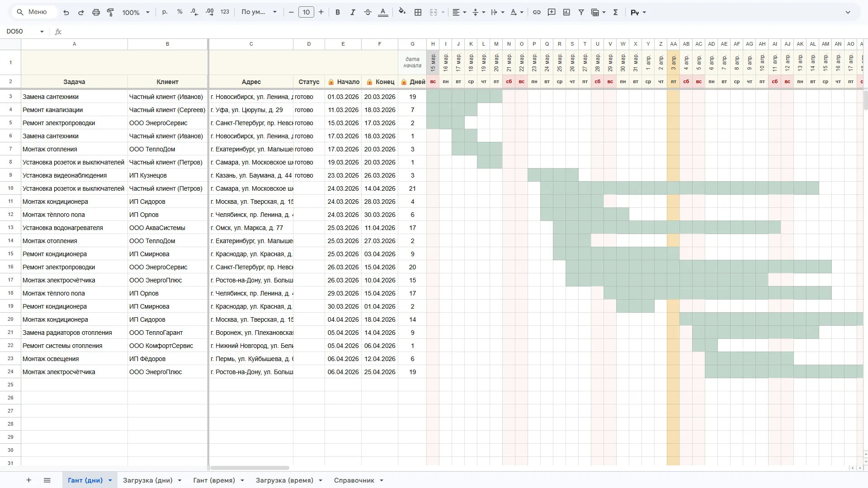This screenshot has height=488, width=868.
Task: Add a comment via comment icon
Action: [x=552, y=12]
